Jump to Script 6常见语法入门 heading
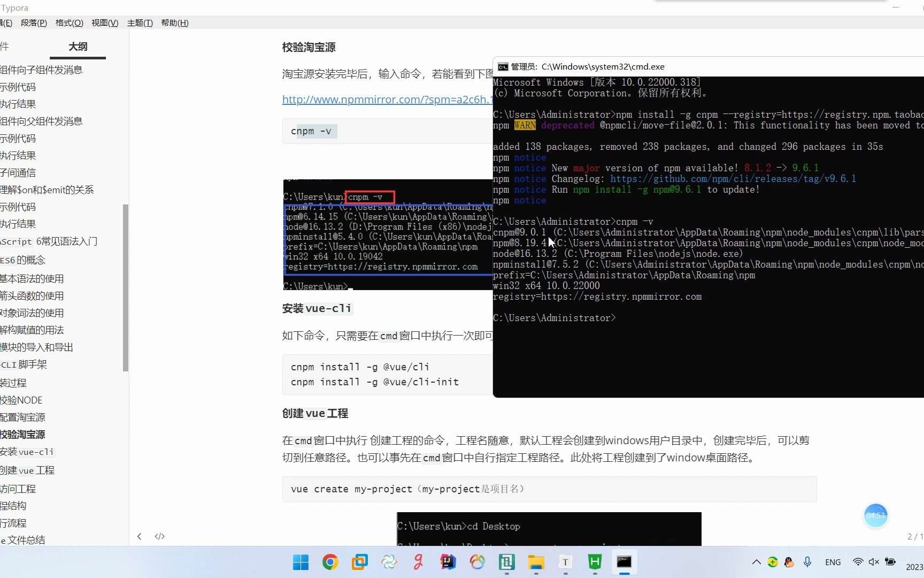This screenshot has width=924, height=578. 49,241
